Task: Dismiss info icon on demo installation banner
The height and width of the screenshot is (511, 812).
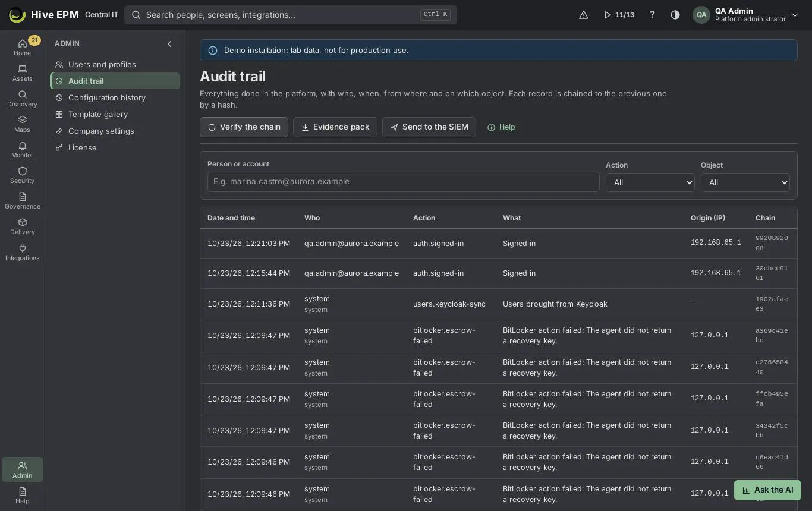Action: [x=213, y=51]
